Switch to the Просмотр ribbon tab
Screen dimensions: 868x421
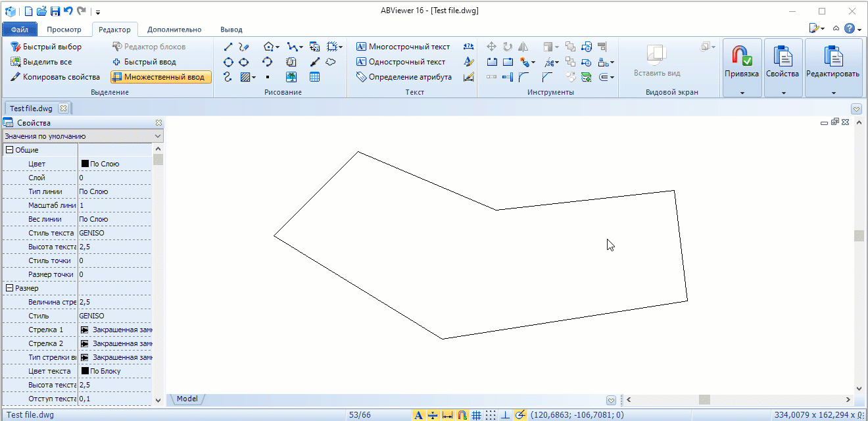(x=64, y=30)
